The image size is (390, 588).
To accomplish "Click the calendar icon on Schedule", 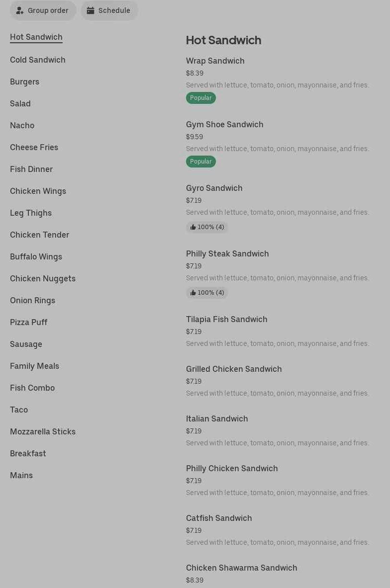I will [91, 10].
